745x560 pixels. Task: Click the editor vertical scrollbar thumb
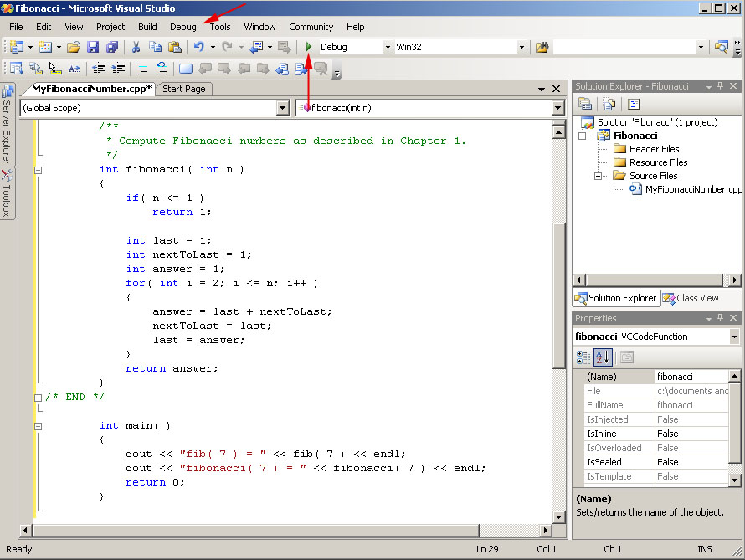559,295
